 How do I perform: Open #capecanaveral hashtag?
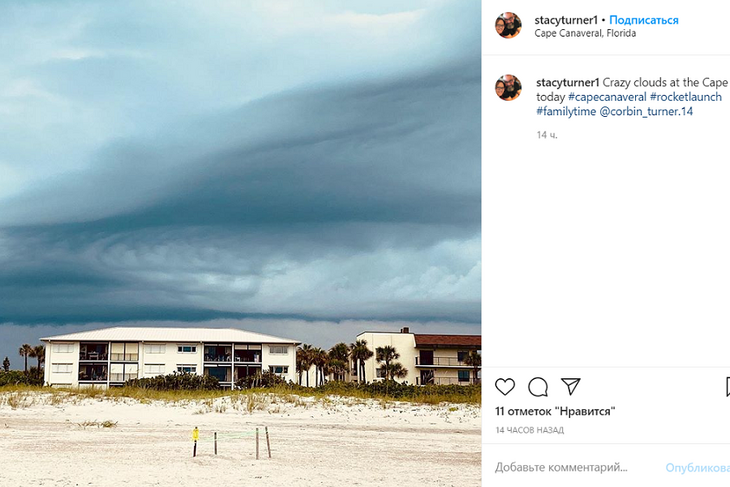[607, 97]
